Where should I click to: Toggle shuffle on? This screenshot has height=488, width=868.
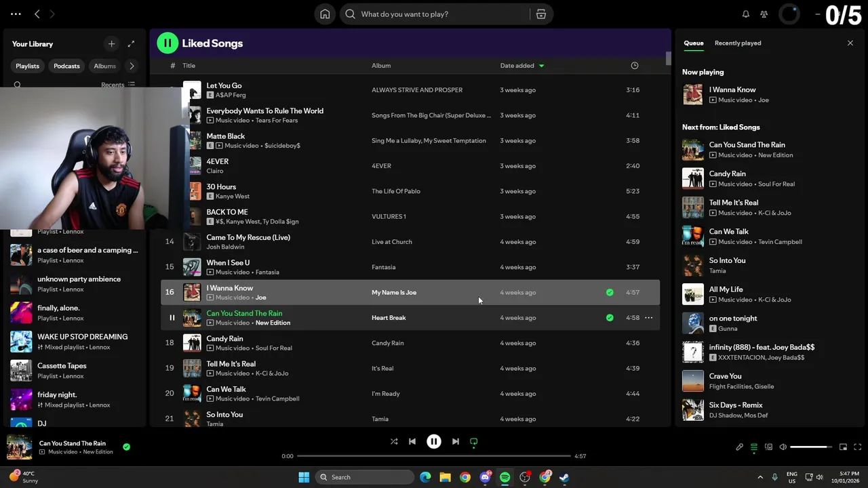pos(394,441)
